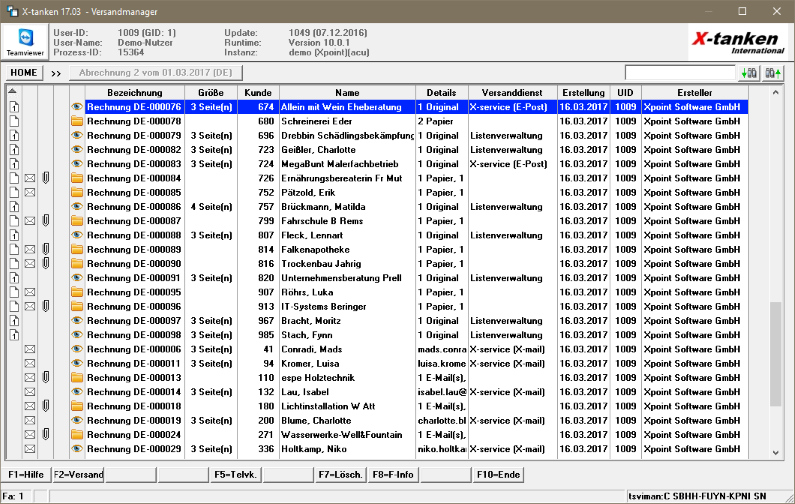This screenshot has width=795, height=504.
Task: Click the Ersteller column header
Action: pyautogui.click(x=695, y=93)
